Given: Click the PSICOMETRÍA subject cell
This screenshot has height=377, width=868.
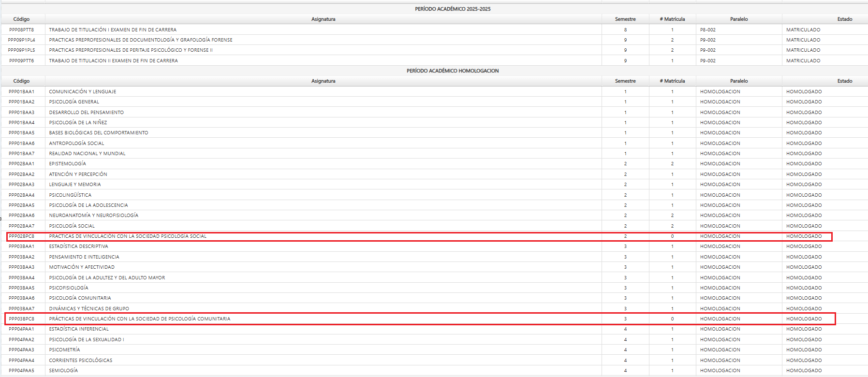Looking at the screenshot, I should tap(64, 350).
